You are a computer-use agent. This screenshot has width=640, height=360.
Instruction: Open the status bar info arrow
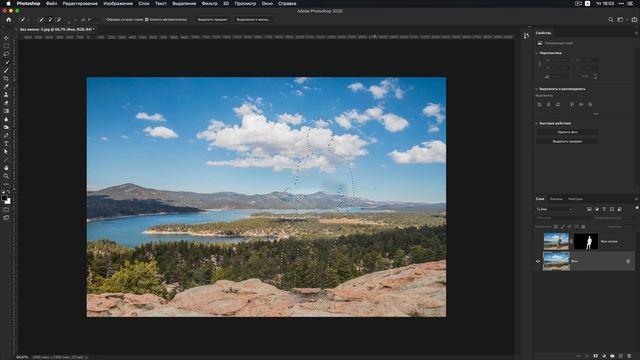point(87,357)
